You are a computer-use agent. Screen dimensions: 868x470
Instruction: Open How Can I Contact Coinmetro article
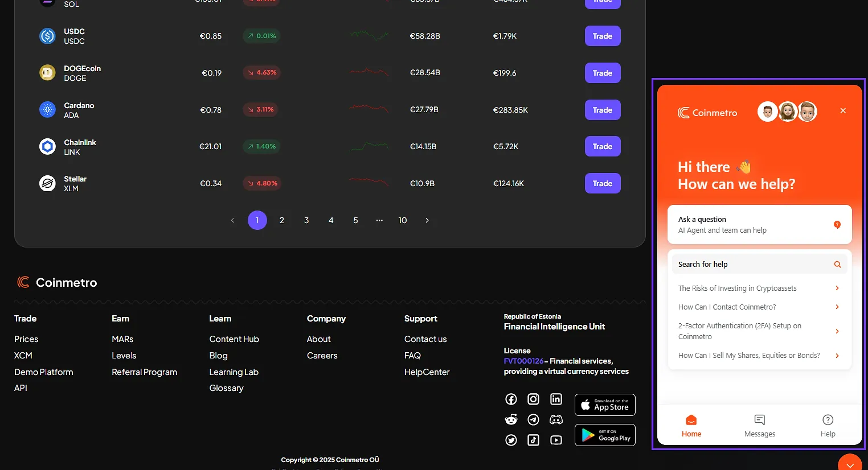pyautogui.click(x=759, y=307)
